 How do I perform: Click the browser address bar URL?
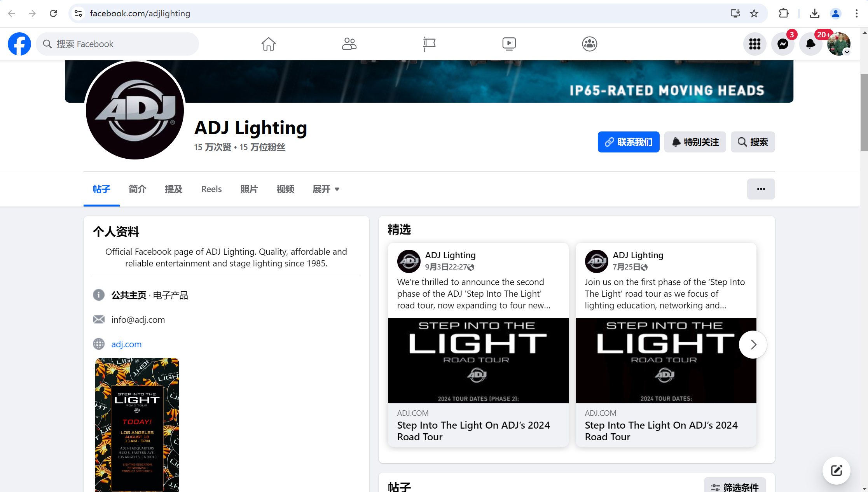[x=140, y=14]
